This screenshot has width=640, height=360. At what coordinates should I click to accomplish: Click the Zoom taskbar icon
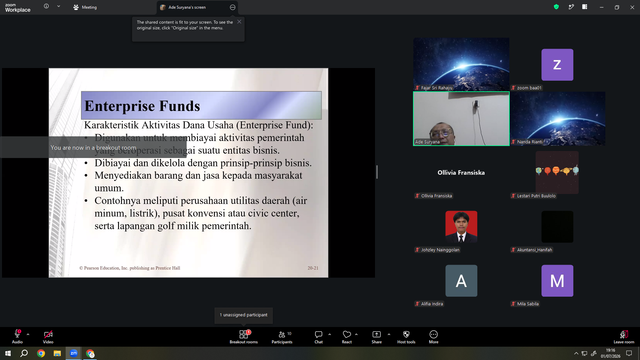coord(73,353)
